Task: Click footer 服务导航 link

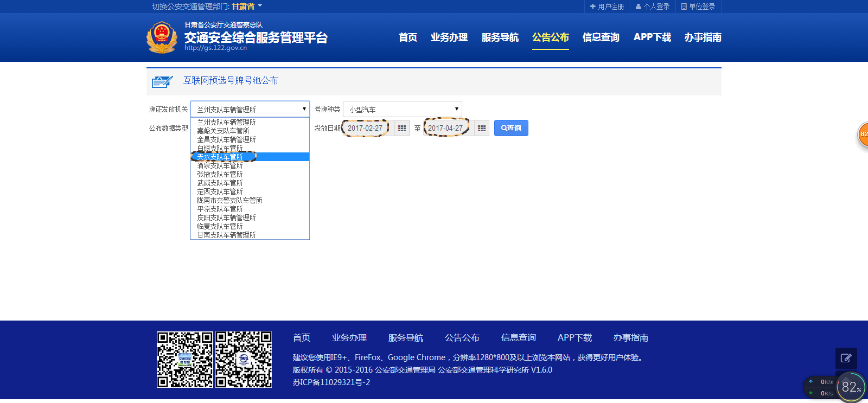Action: 406,338
